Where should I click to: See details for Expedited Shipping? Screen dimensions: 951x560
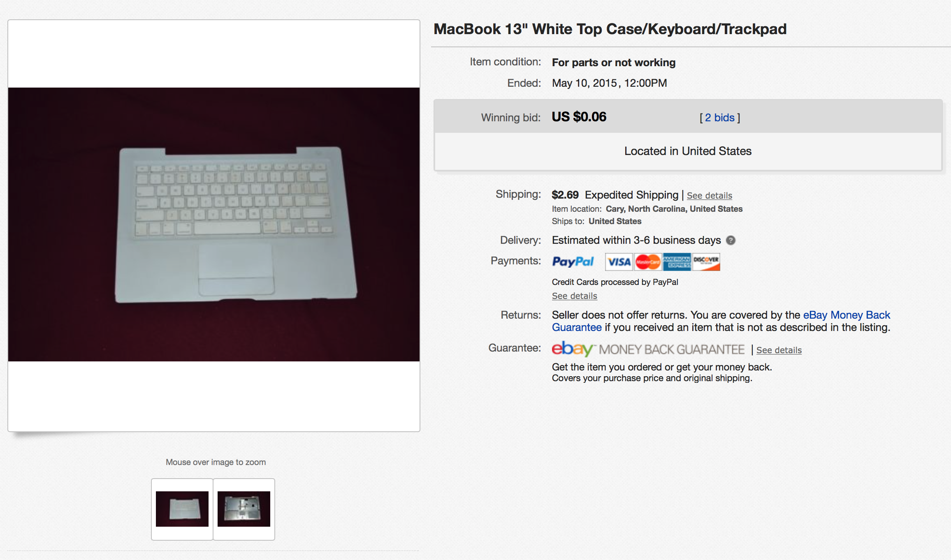click(x=710, y=196)
